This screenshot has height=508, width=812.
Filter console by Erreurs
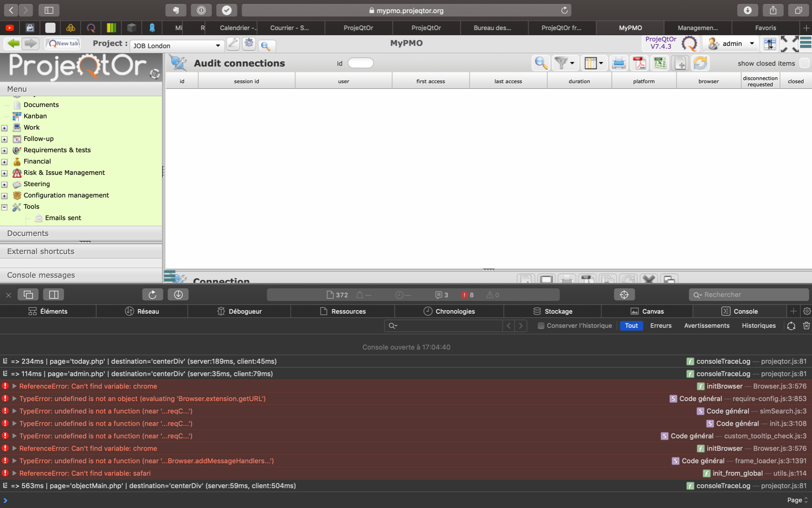click(661, 325)
